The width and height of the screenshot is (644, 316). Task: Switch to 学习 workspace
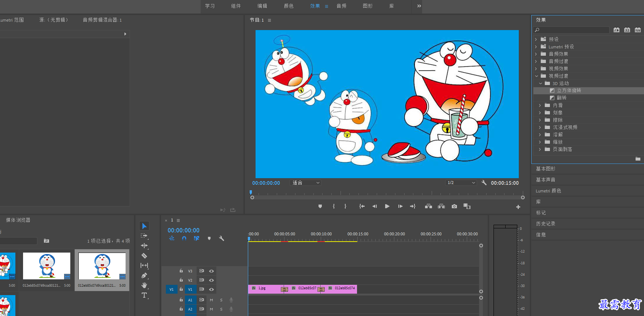210,6
